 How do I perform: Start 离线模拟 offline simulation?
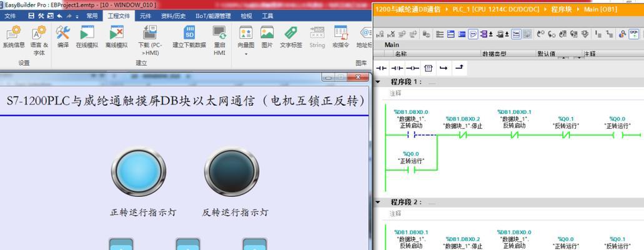(117, 37)
